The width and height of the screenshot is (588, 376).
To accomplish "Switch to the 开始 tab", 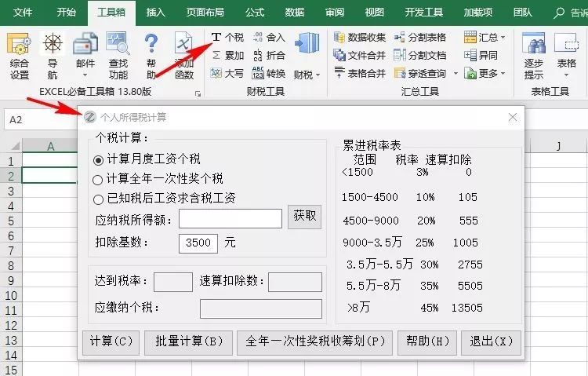I will [x=67, y=13].
